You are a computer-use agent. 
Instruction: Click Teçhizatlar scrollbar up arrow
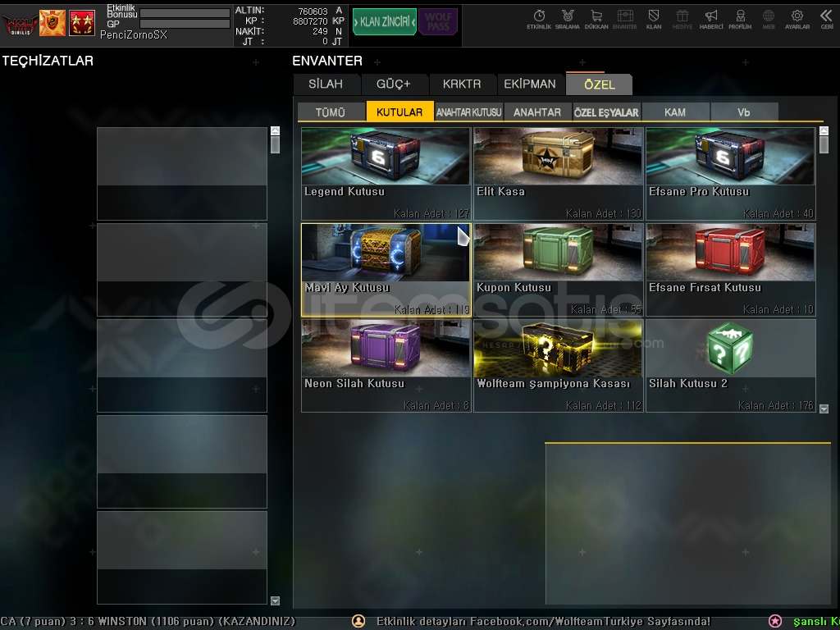[276, 130]
